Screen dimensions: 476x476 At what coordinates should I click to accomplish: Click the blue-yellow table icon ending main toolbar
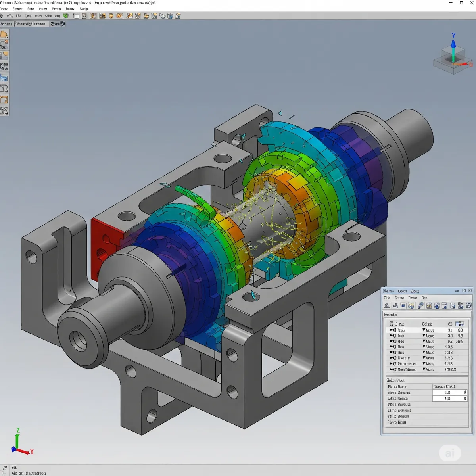[178, 16]
